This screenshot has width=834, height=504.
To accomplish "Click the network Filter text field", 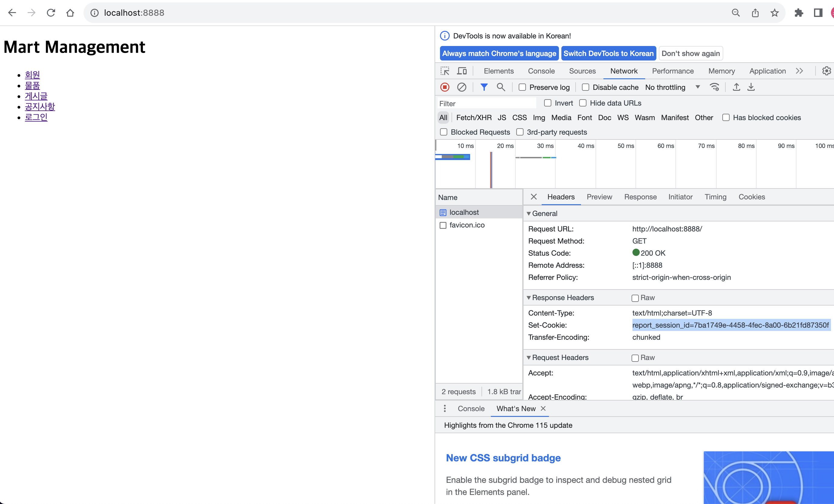I will pos(486,103).
